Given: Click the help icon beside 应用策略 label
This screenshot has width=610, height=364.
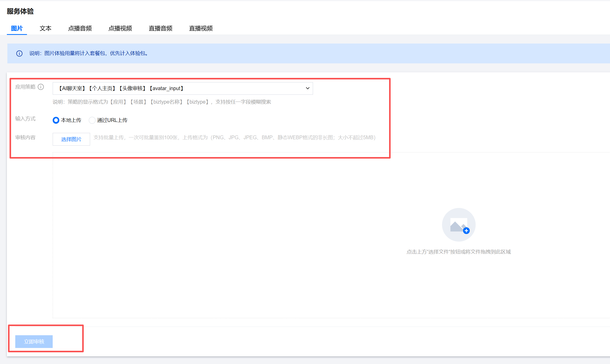Looking at the screenshot, I should pyautogui.click(x=41, y=87).
